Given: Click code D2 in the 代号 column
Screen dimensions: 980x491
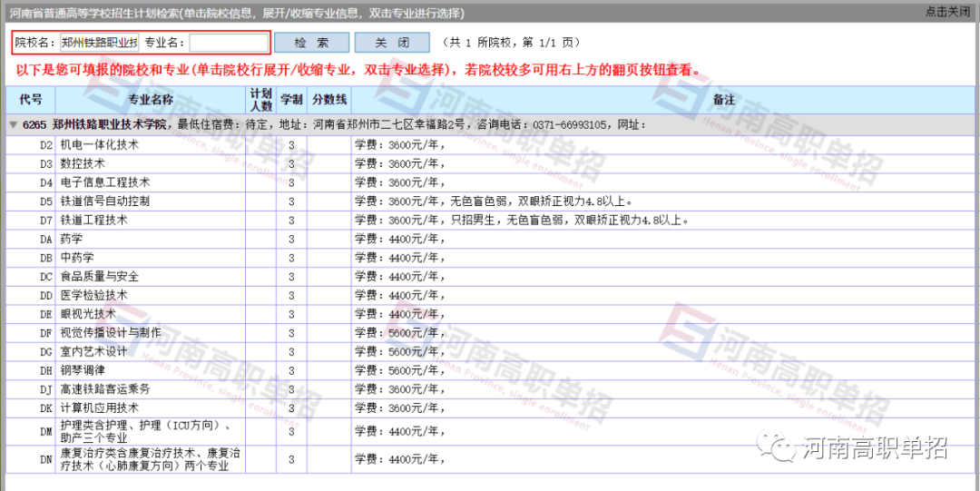Looking at the screenshot, I should [45, 145].
